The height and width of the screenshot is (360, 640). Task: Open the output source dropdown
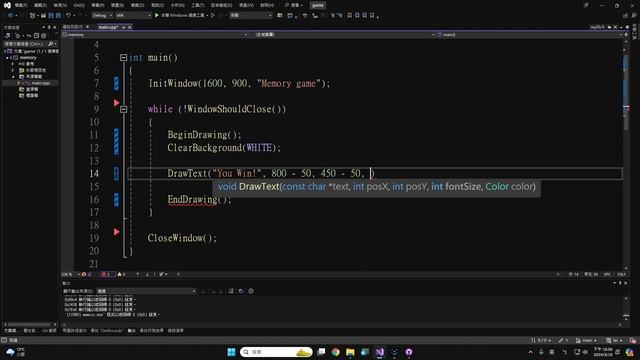pyautogui.click(x=146, y=291)
